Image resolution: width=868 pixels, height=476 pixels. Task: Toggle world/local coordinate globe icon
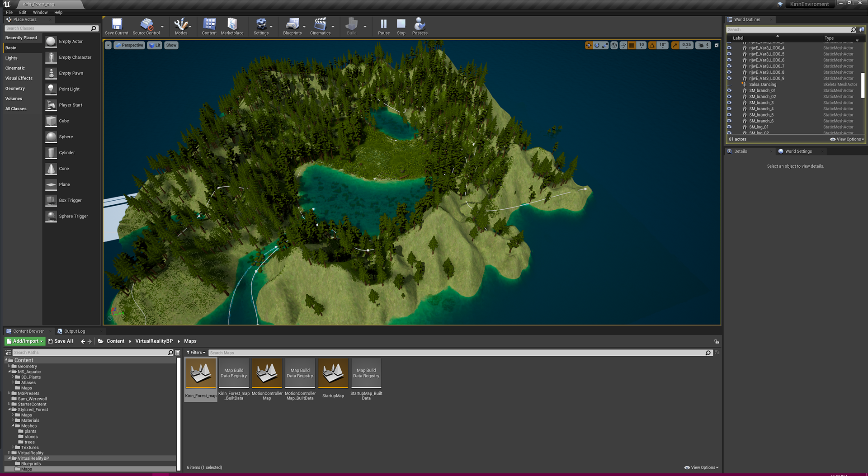(614, 45)
